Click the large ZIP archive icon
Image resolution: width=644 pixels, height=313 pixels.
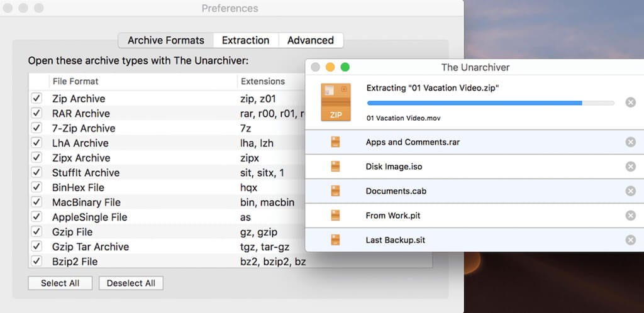point(336,102)
